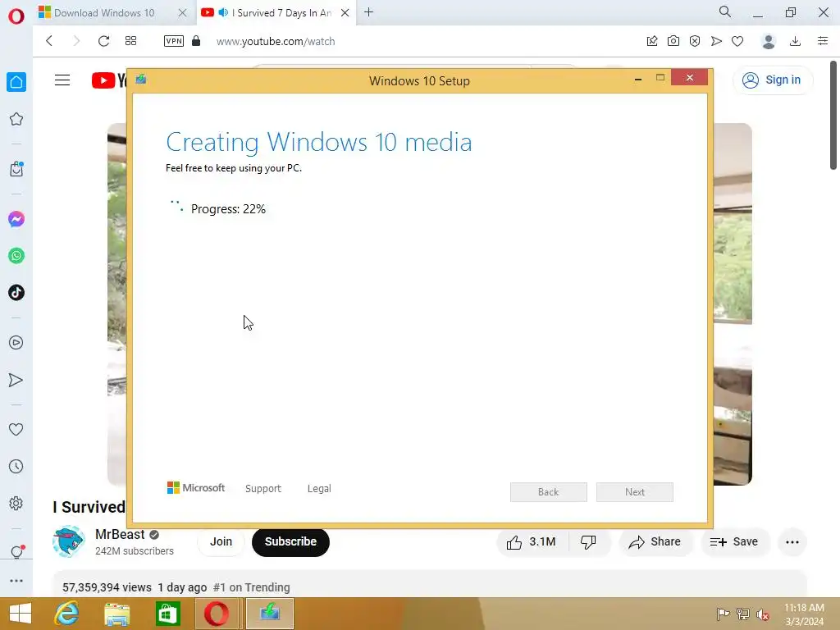Open the Easy setup sliders icon

pyautogui.click(x=823, y=41)
